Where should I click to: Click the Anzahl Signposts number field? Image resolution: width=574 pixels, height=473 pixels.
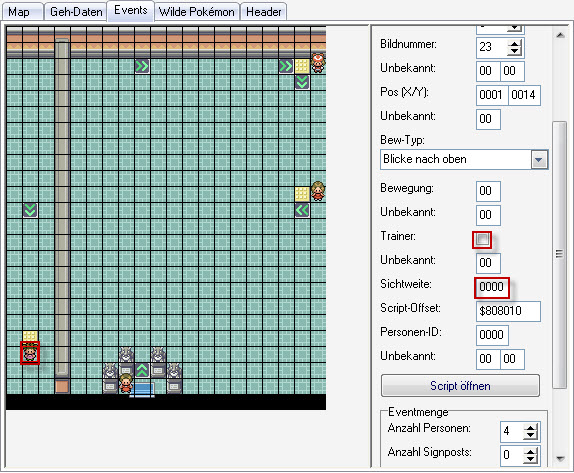point(512,455)
